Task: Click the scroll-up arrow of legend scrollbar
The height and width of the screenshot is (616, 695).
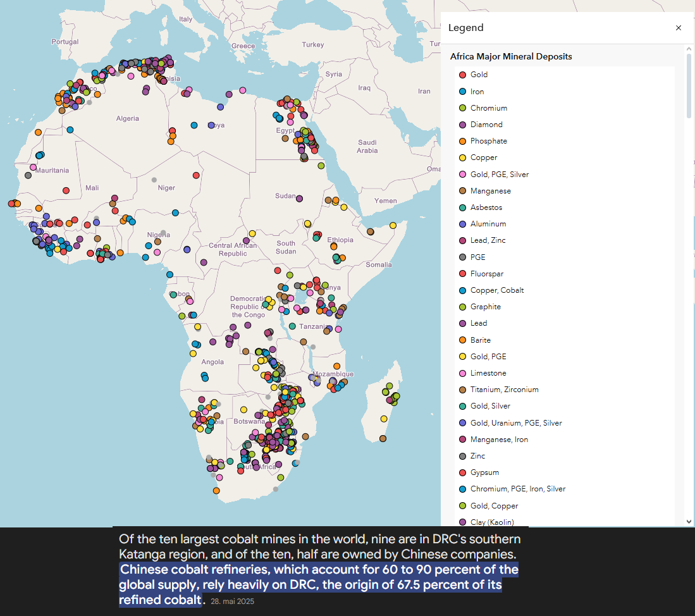Action: (689, 49)
